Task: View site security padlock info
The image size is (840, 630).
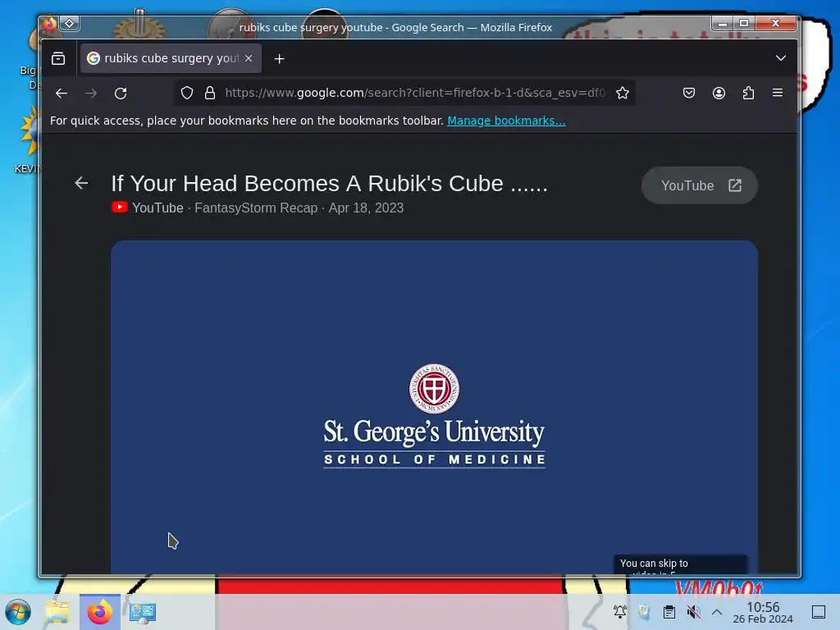Action: [210, 94]
